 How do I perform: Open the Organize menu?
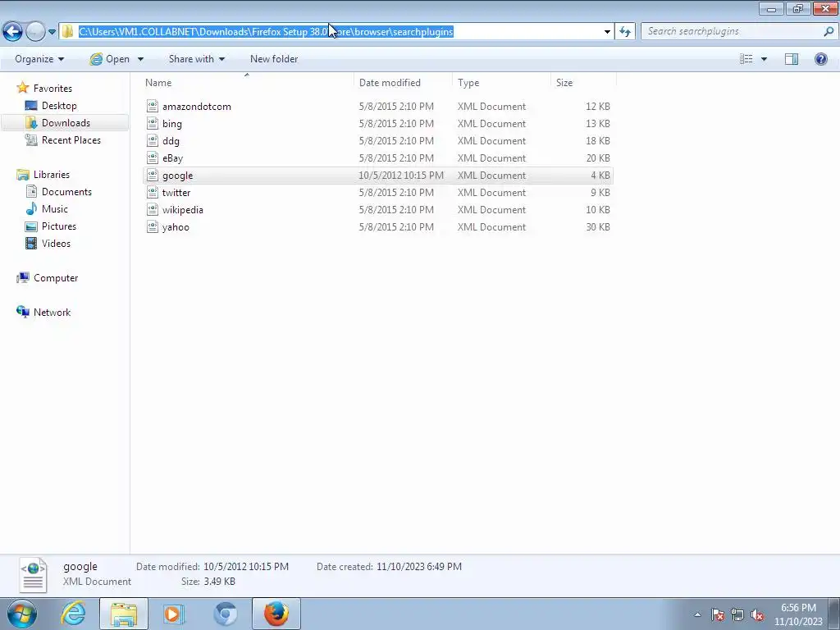pos(39,59)
